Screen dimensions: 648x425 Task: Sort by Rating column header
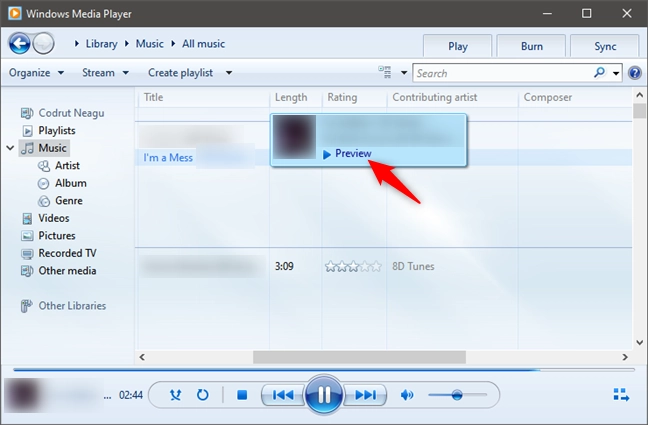pyautogui.click(x=354, y=98)
